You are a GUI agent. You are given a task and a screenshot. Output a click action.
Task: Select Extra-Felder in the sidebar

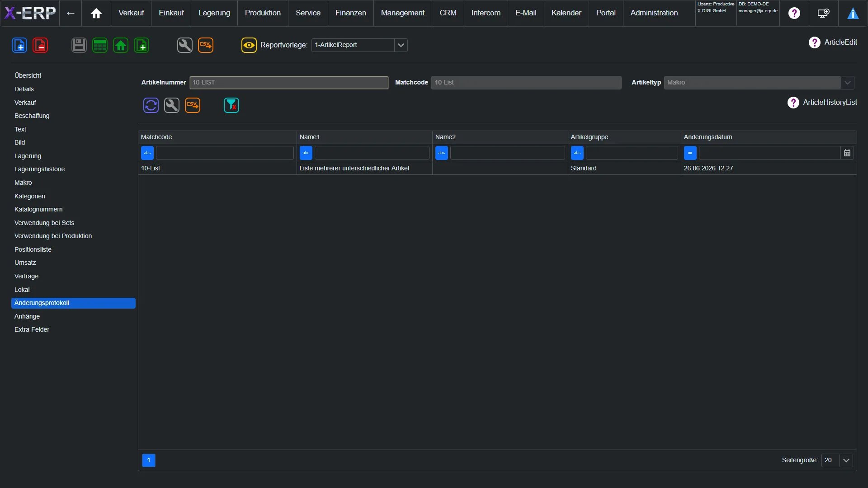coord(73,330)
